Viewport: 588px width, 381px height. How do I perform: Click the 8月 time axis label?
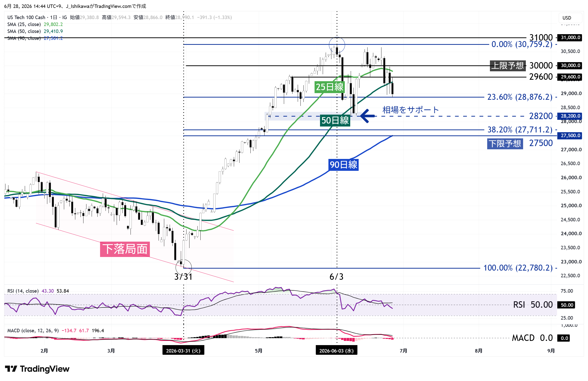(x=479, y=351)
